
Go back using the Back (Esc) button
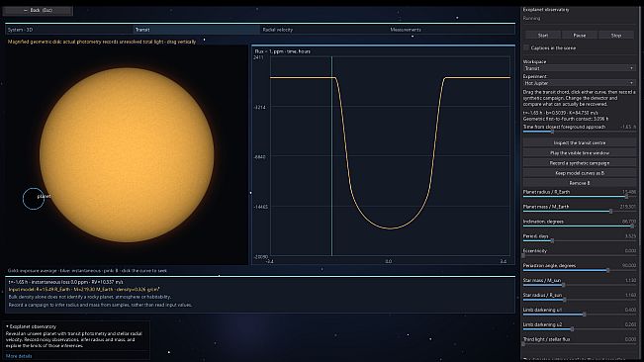point(38,10)
